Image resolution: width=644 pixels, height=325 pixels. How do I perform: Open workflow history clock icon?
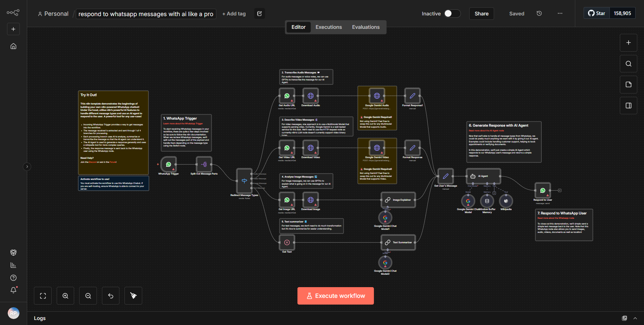[x=539, y=13]
